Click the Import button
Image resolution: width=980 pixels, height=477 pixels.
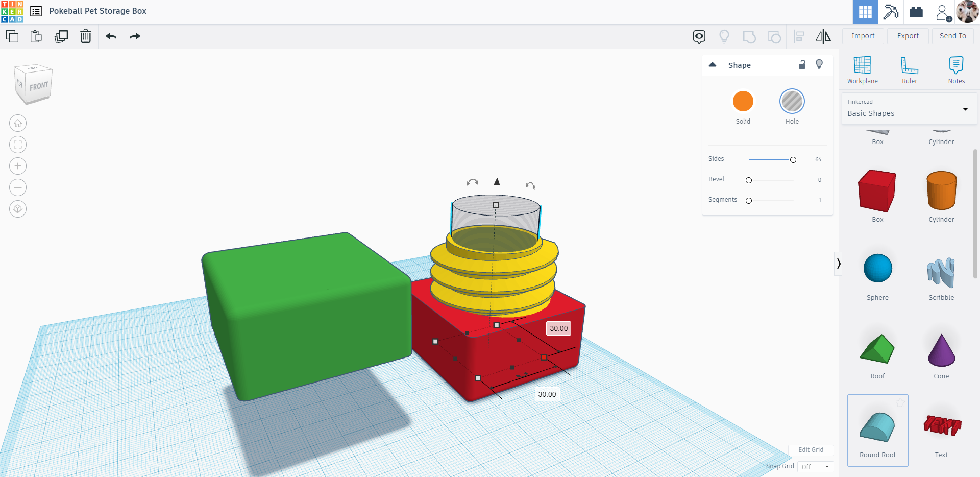coord(863,36)
